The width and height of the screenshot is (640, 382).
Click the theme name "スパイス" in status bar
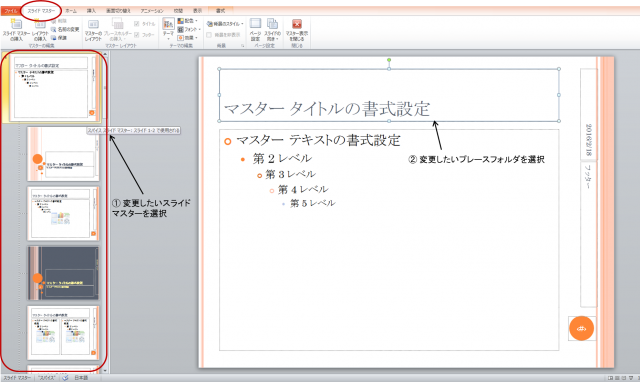pos(47,378)
